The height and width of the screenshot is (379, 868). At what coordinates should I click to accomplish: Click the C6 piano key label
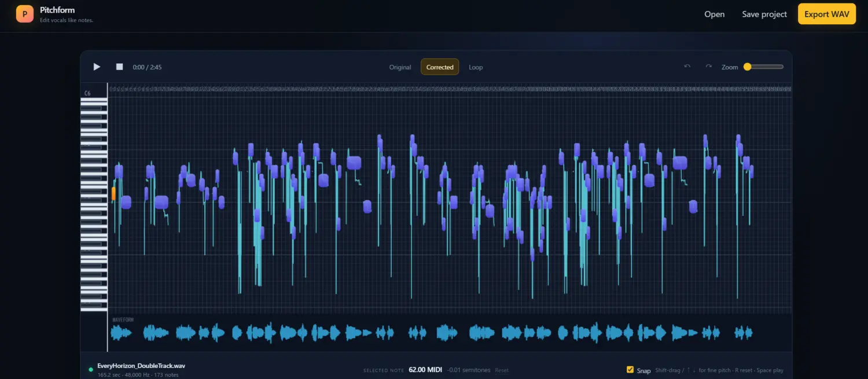87,93
